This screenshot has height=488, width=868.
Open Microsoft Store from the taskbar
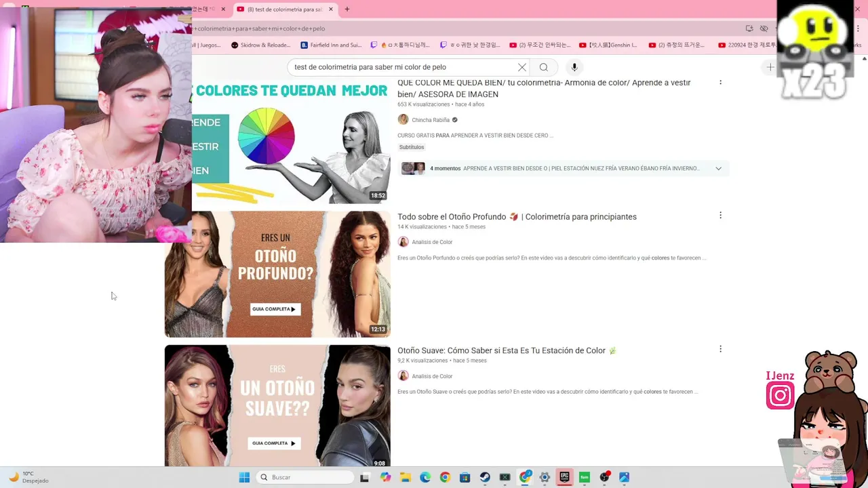point(465,477)
